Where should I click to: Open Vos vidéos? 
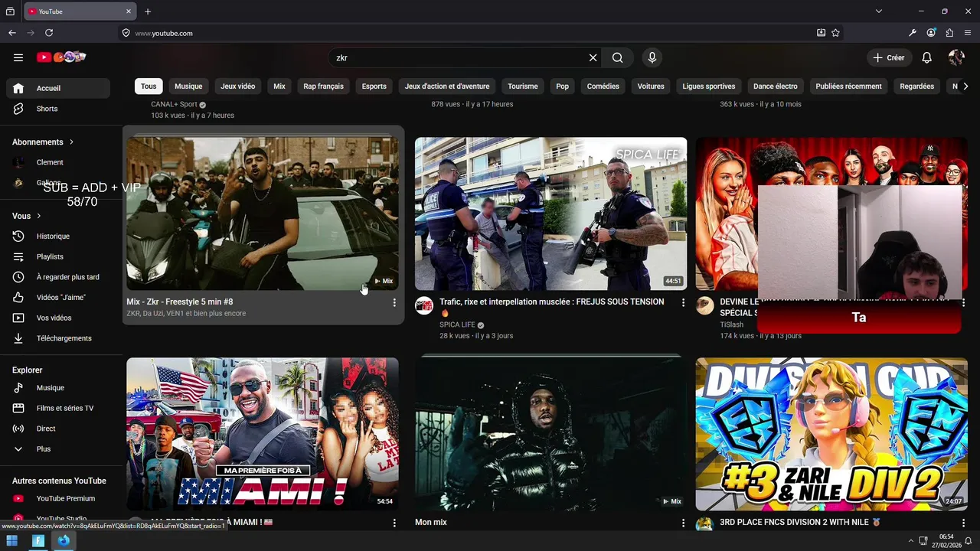58,318
